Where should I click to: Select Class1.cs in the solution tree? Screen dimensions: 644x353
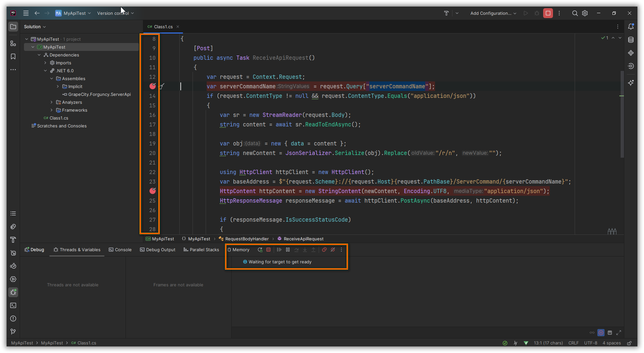tap(59, 118)
